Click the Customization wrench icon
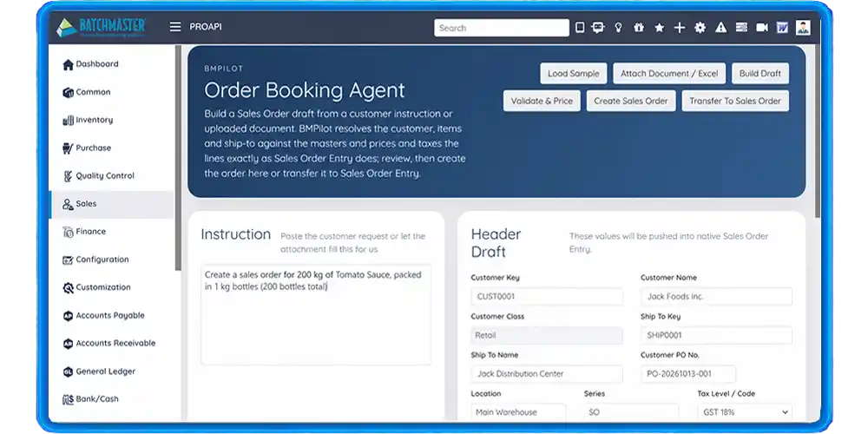This screenshot has height=434, width=868. tap(68, 288)
